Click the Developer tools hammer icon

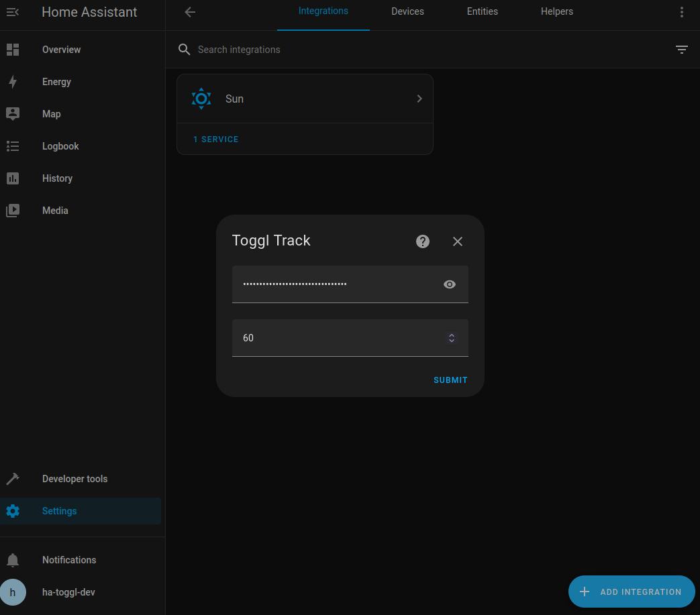coord(13,479)
